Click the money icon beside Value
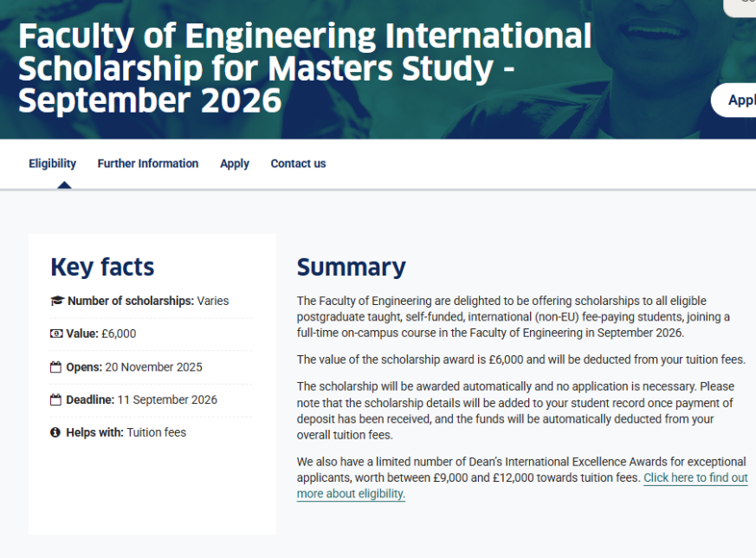Screen dimensions: 756x558 [56, 334]
